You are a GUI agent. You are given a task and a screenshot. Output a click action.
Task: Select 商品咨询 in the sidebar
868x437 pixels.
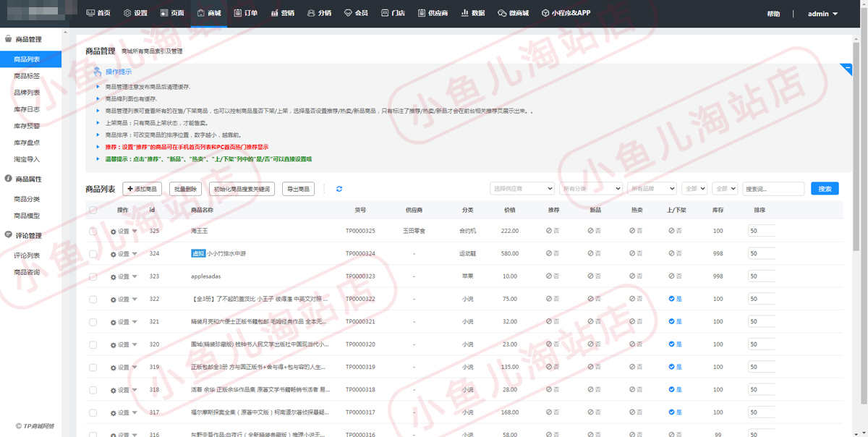click(x=27, y=272)
